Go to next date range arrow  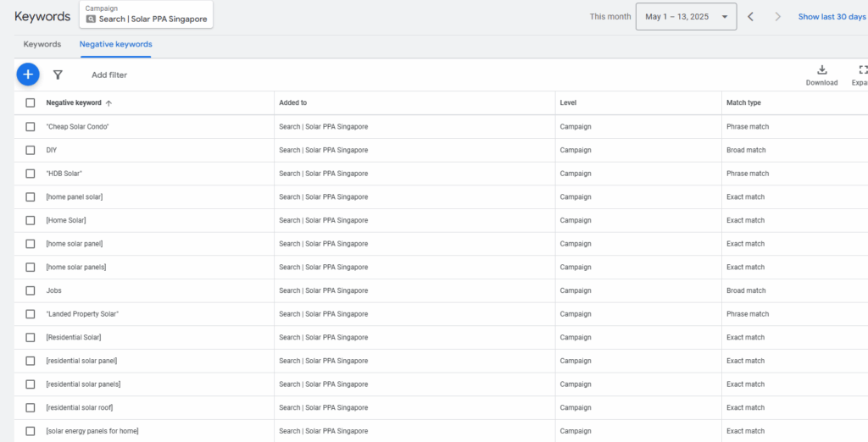(x=777, y=17)
